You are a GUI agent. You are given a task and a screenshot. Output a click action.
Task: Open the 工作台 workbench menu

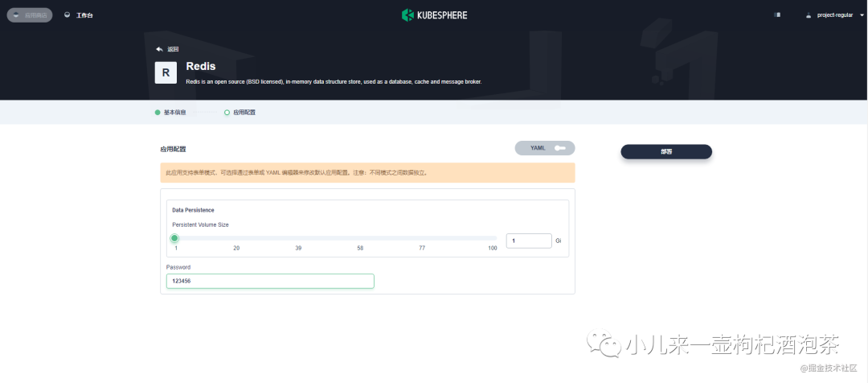tap(79, 15)
